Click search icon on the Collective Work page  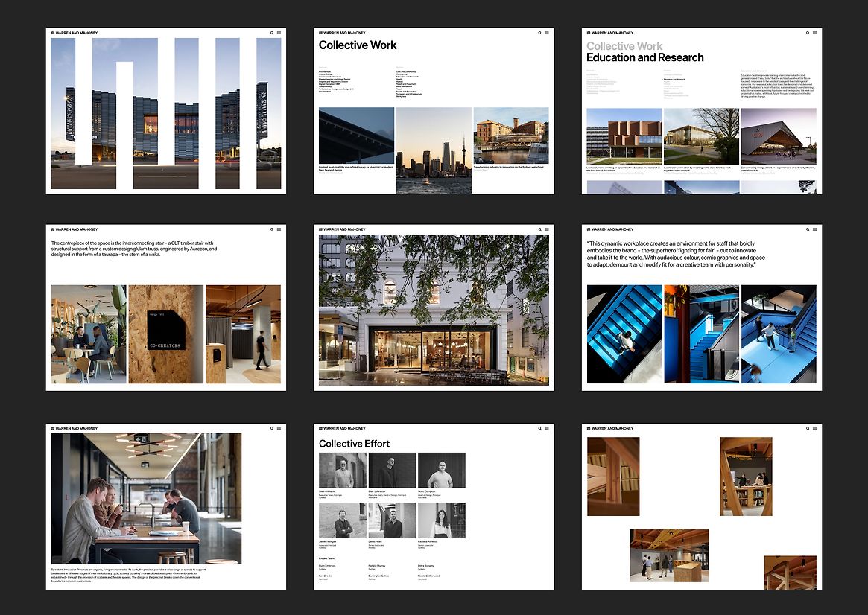click(539, 33)
